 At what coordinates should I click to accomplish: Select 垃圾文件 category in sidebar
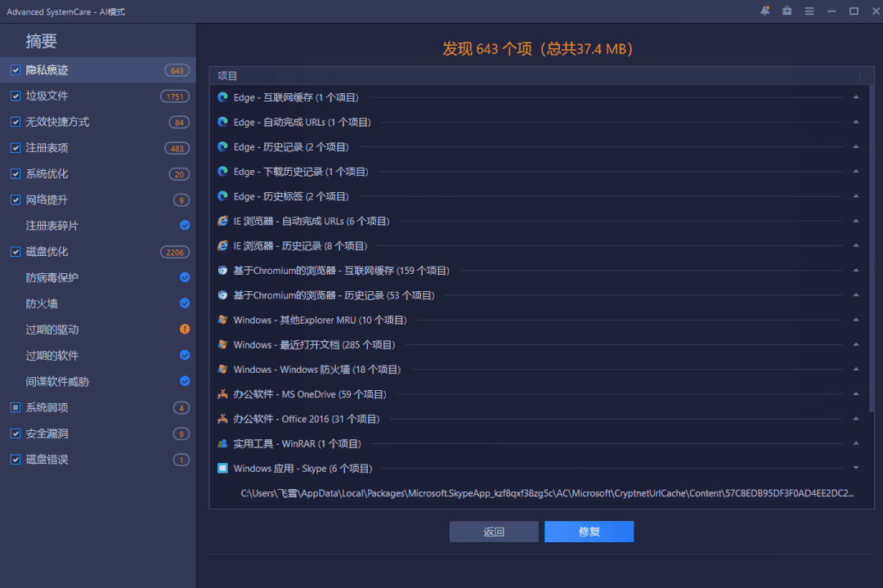[98, 96]
